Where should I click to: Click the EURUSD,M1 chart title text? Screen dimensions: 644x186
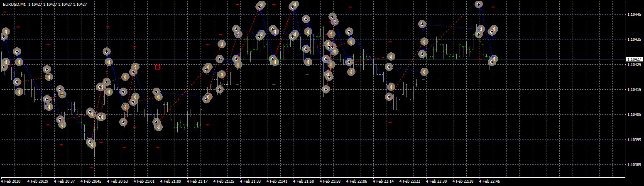pos(14,4)
